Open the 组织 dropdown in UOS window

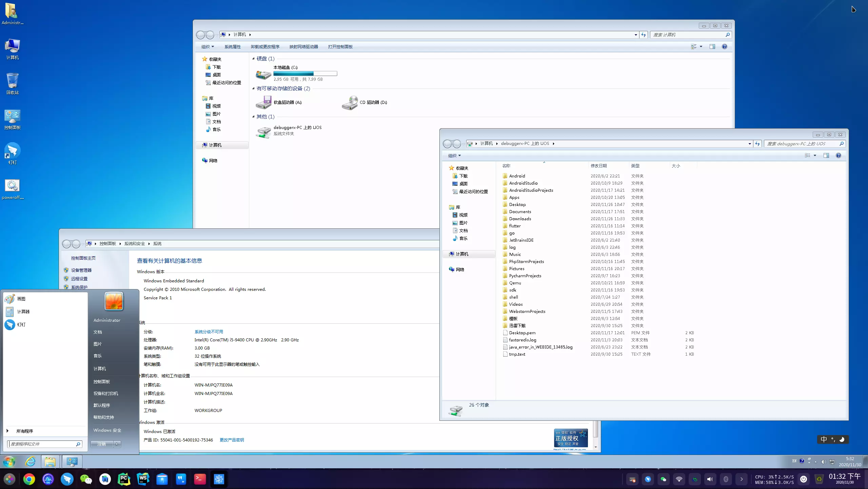pyautogui.click(x=454, y=156)
